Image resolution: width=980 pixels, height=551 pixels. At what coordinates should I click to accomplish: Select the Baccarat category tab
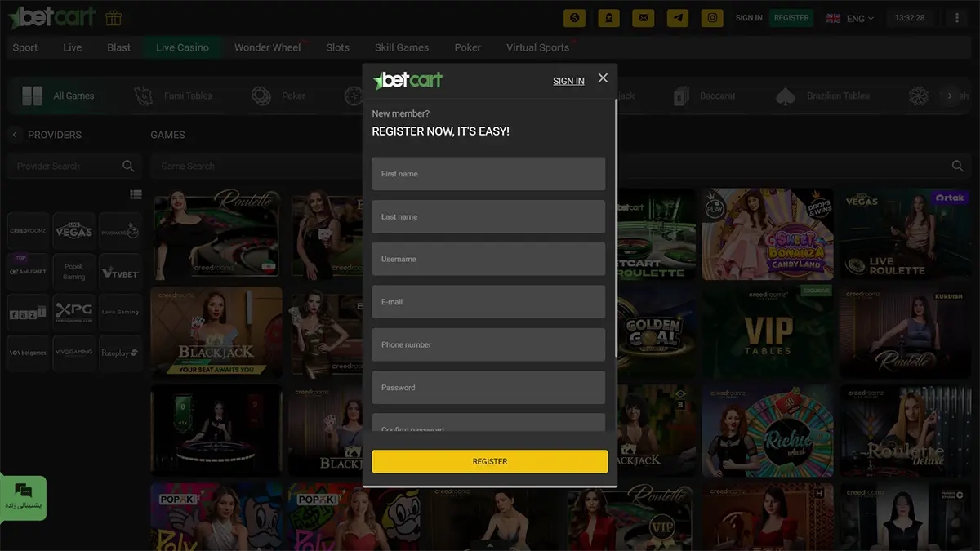[x=703, y=96]
